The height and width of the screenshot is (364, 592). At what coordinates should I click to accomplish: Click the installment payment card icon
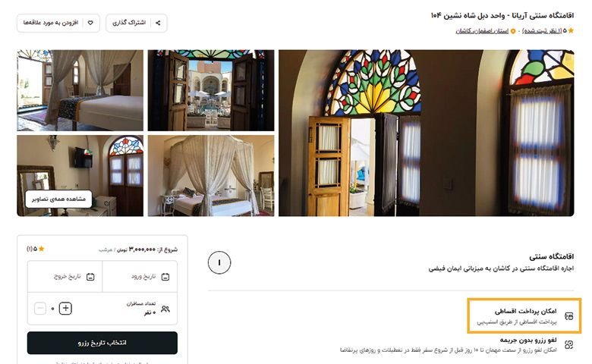click(x=568, y=316)
